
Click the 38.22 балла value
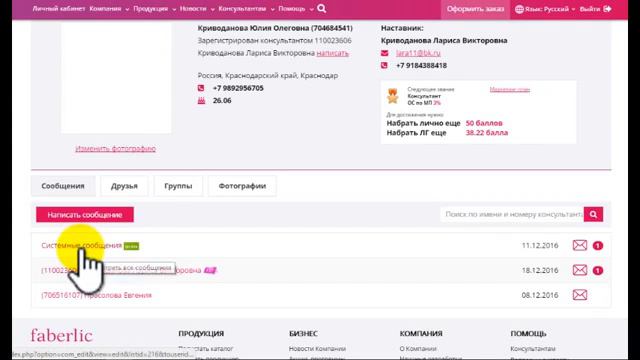coord(487,133)
